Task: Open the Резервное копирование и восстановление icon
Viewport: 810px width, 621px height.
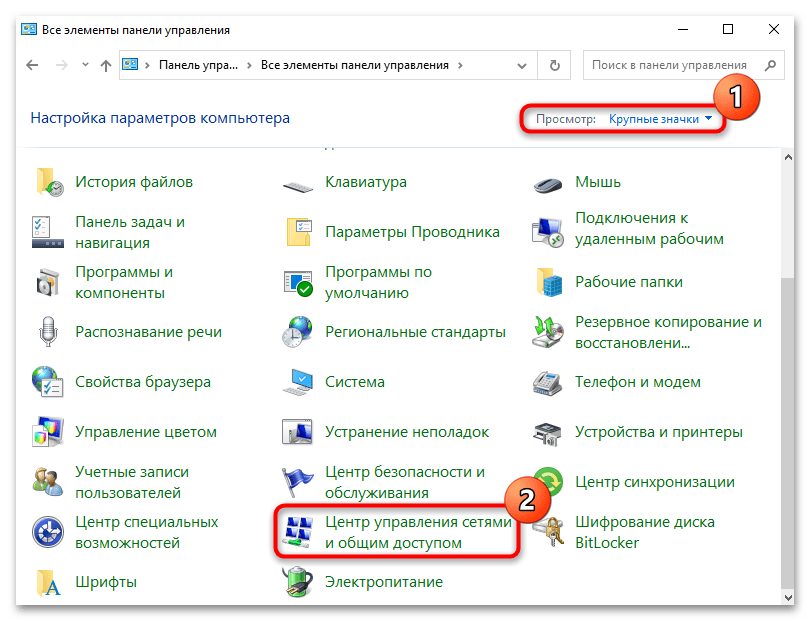Action: (x=548, y=332)
